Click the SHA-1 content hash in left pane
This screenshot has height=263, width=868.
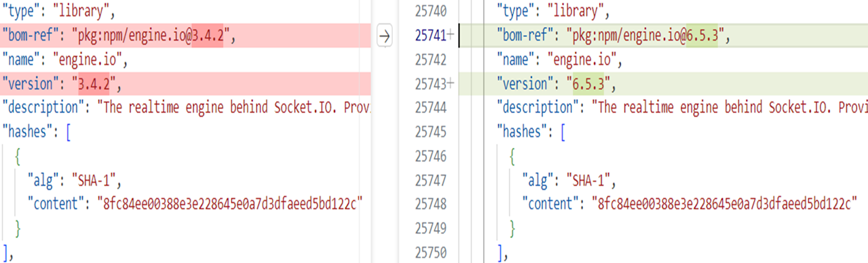pos(231,204)
